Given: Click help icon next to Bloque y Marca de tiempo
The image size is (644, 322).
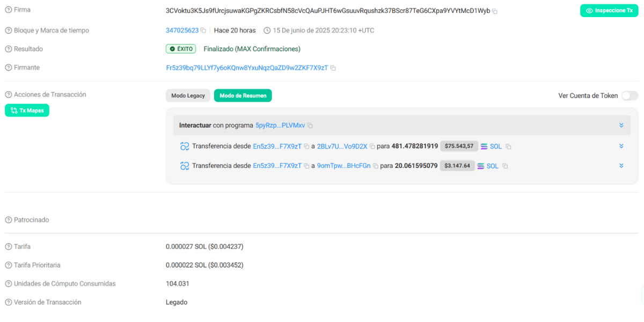Looking at the screenshot, I should tap(8, 31).
